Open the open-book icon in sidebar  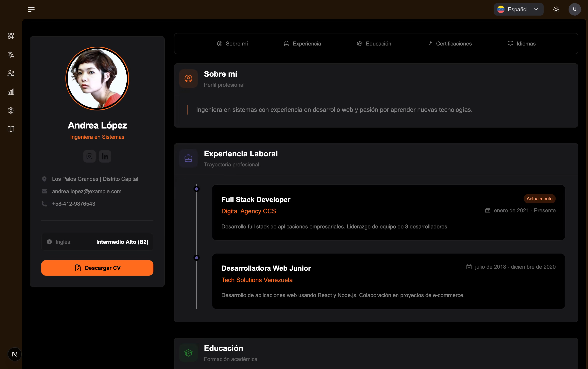point(11,129)
